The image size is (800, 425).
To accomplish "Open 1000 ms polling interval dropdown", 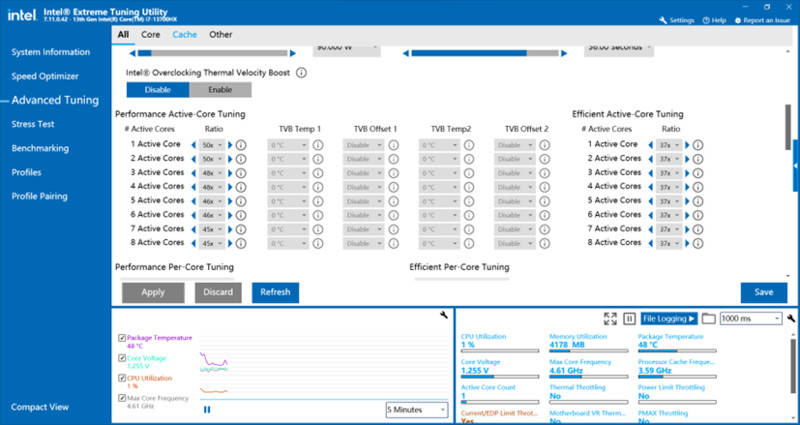I will pos(751,318).
